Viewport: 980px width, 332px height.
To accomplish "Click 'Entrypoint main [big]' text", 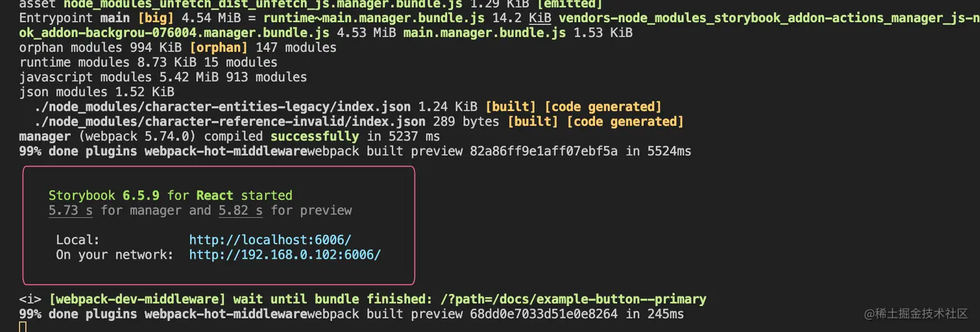I will tap(97, 18).
